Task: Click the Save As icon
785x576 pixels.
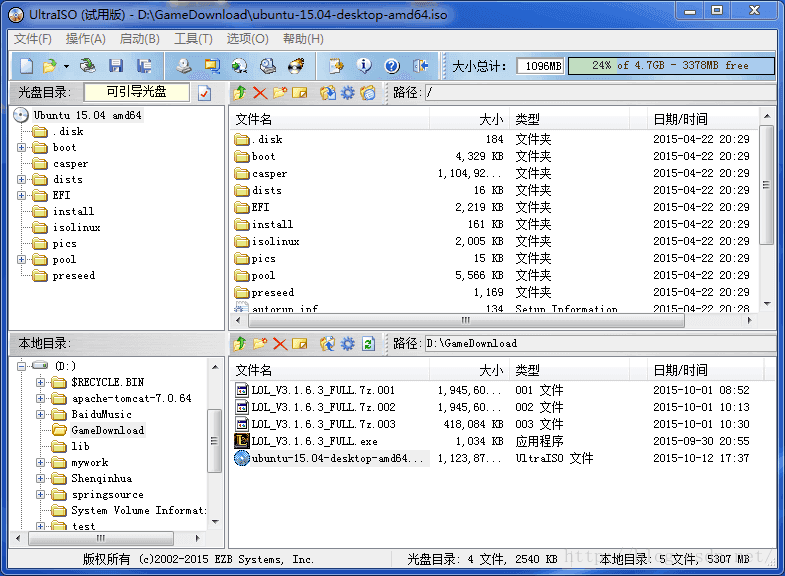Action: pos(144,66)
